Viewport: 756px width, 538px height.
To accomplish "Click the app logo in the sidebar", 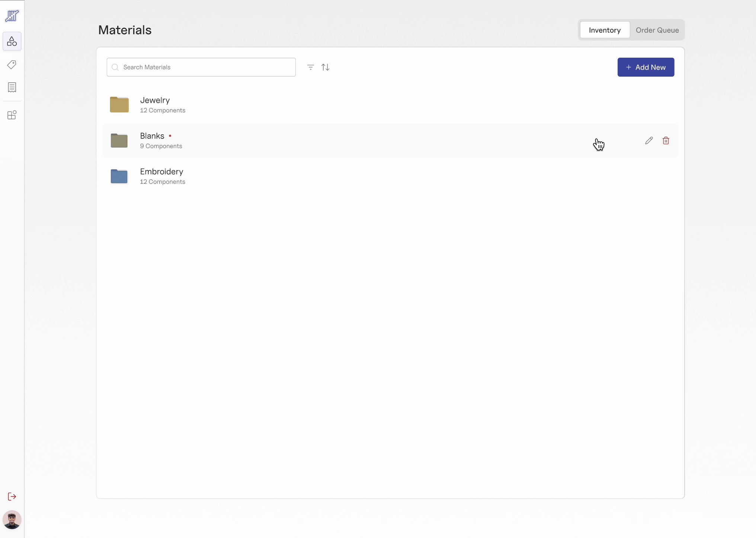I will 12,16.
